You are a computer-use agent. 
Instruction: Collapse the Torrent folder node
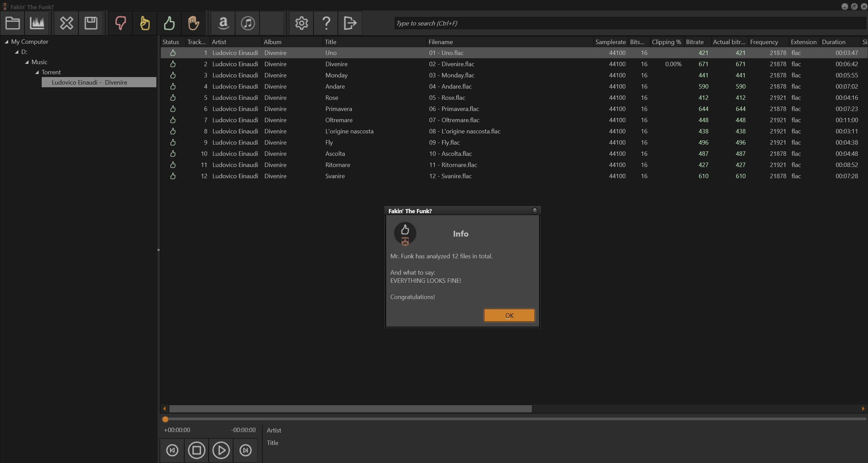(37, 72)
